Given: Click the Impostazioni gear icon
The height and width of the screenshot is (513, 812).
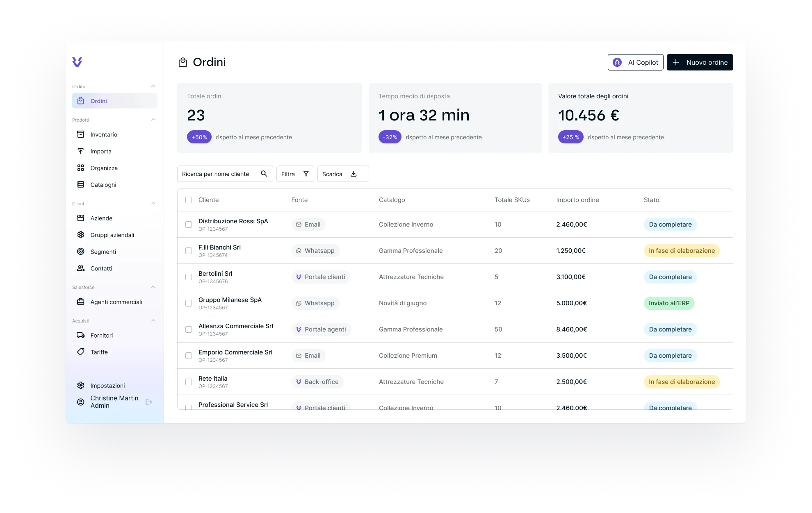Looking at the screenshot, I should (81, 386).
